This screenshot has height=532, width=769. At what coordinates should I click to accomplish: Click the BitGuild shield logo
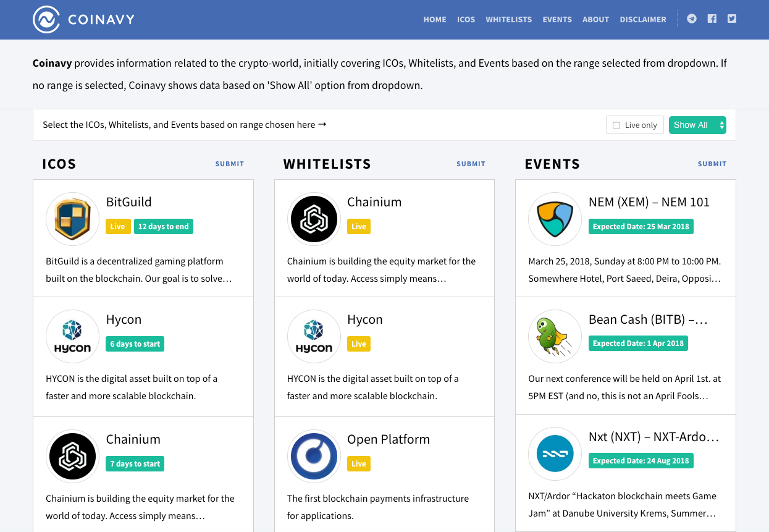pos(72,219)
